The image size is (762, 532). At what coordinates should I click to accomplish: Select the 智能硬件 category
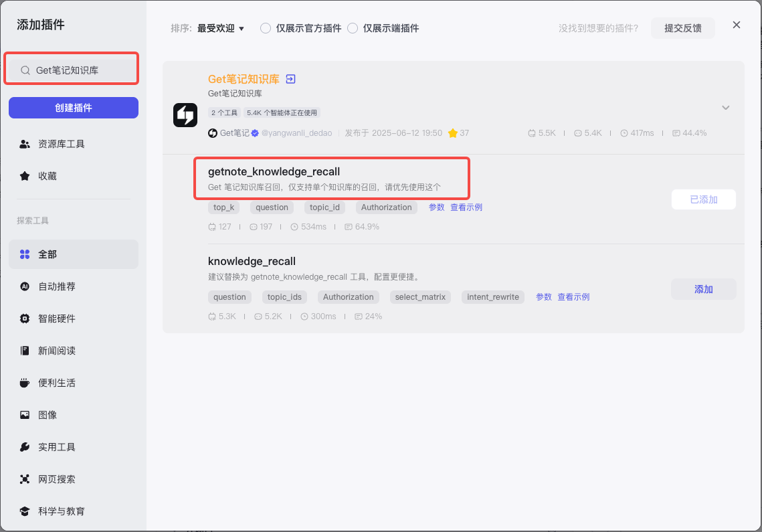74,319
